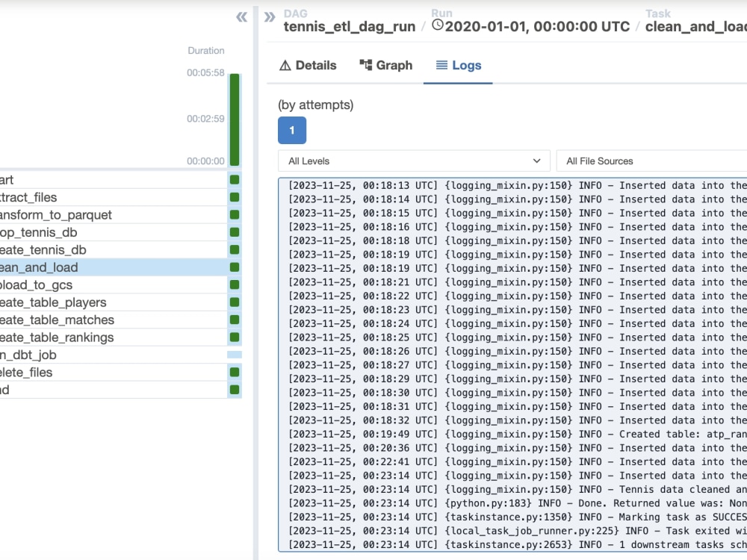
Task: Click the green status square beside extract_files
Action: pyautogui.click(x=234, y=197)
